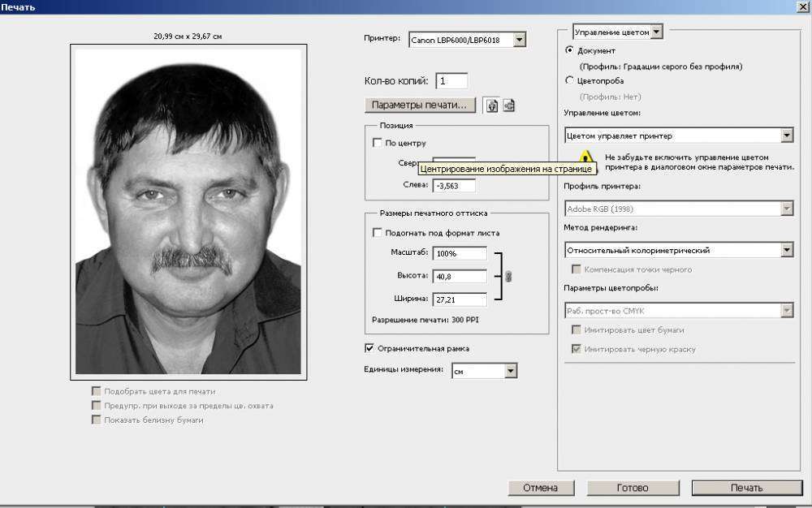
Task: Click the Кол-во копий input field
Action: 451,80
